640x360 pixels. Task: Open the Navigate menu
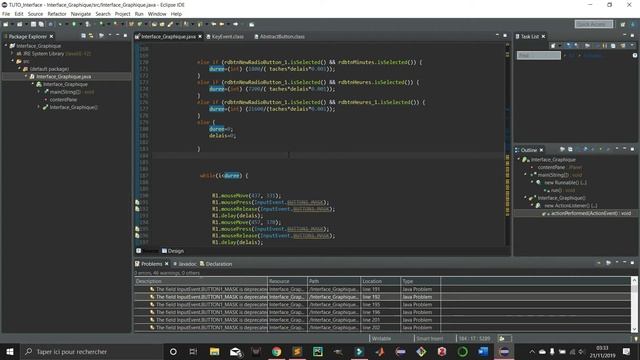(x=81, y=14)
